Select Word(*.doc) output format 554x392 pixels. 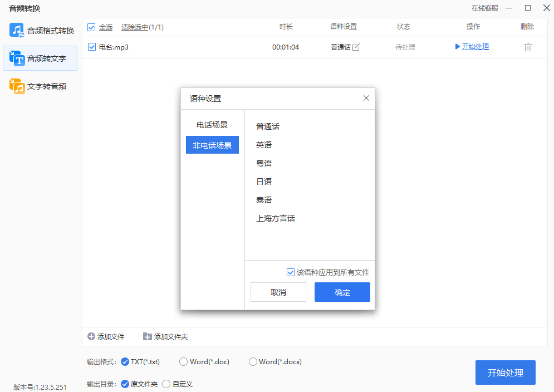183,361
